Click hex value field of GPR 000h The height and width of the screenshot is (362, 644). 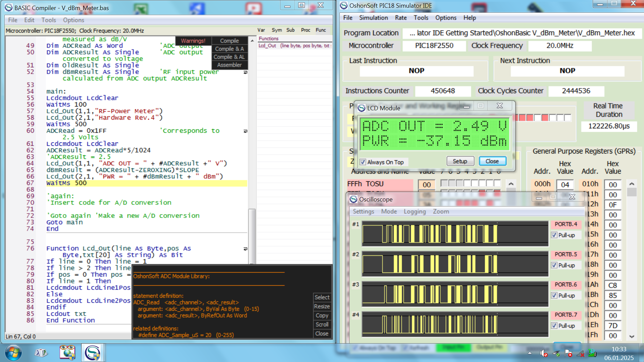tap(565, 185)
